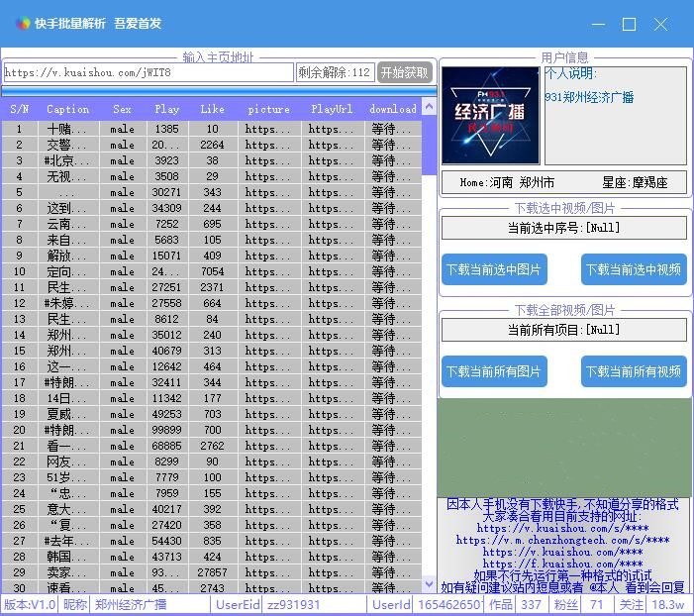Click the app logo icon in title bar
The height and width of the screenshot is (616, 694).
point(23,23)
